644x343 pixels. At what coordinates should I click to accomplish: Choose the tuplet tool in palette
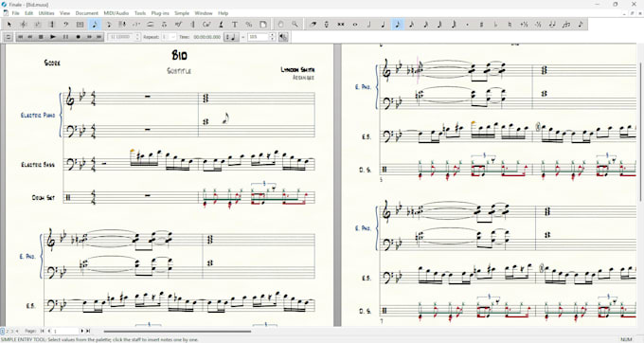566,25
